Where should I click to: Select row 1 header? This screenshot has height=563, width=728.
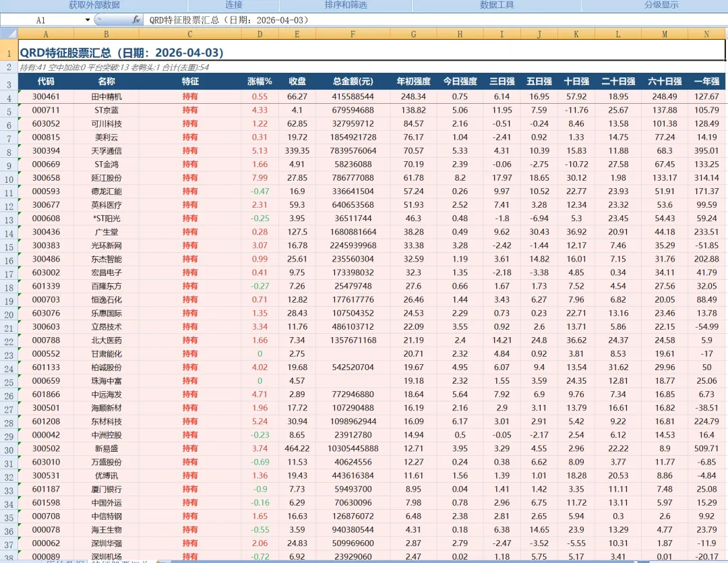pyautogui.click(x=9, y=50)
